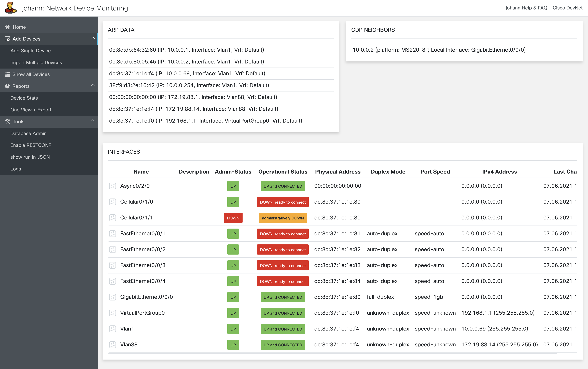Screen dimensions: 588x369
Task: Select Enable RESTCONF under Tools
Action: (x=31, y=145)
